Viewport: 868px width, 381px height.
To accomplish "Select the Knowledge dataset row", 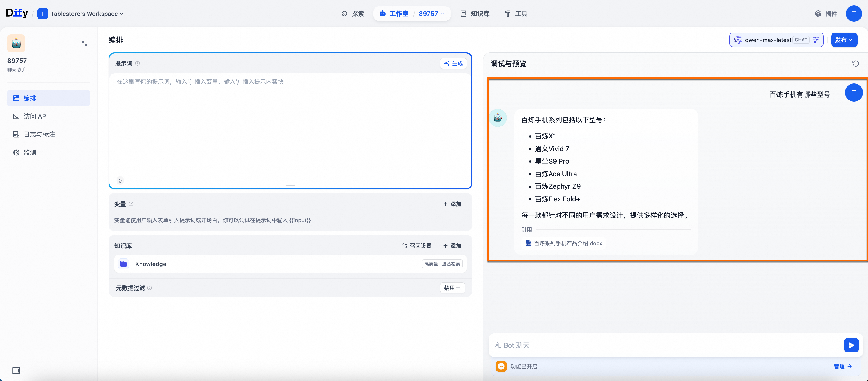I will (290, 264).
